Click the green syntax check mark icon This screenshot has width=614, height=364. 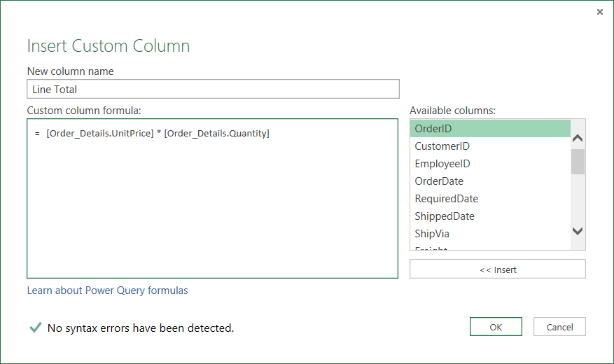pos(35,328)
